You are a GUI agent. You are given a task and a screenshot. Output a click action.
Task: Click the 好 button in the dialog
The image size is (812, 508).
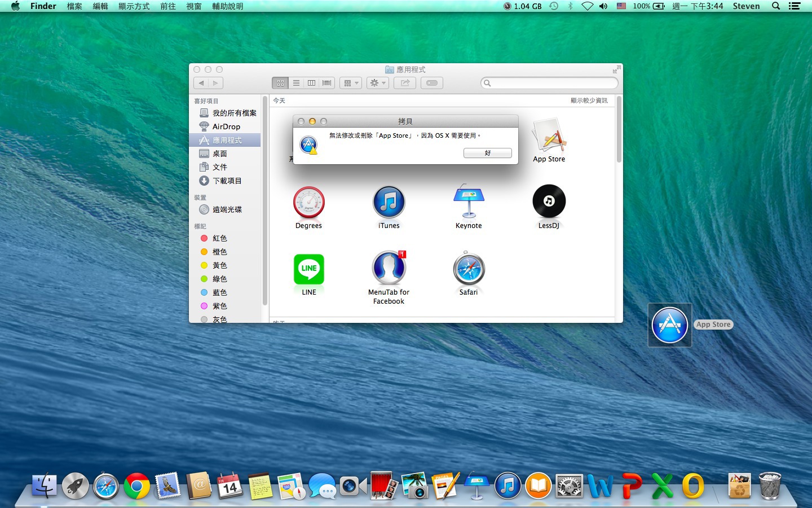click(x=488, y=153)
